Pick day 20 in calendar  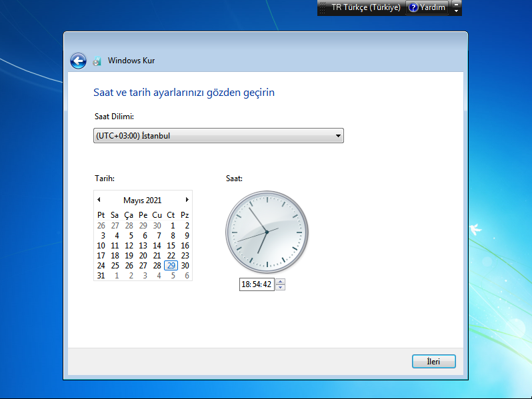pos(143,255)
